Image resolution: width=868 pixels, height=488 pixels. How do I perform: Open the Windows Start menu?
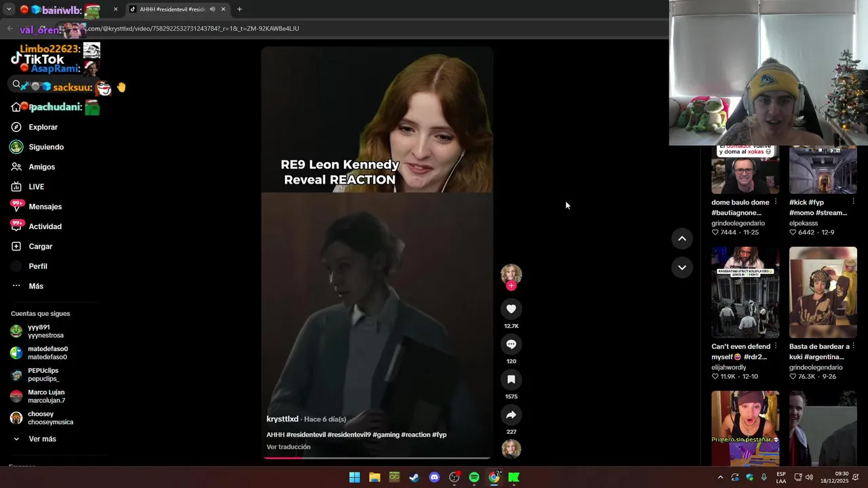[x=355, y=477]
